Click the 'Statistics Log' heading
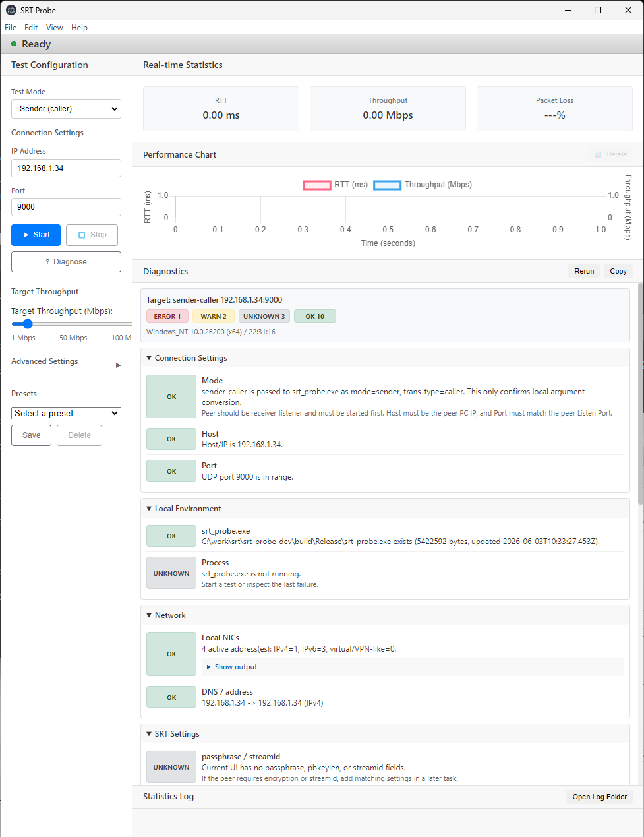The image size is (644, 837). [x=168, y=797]
